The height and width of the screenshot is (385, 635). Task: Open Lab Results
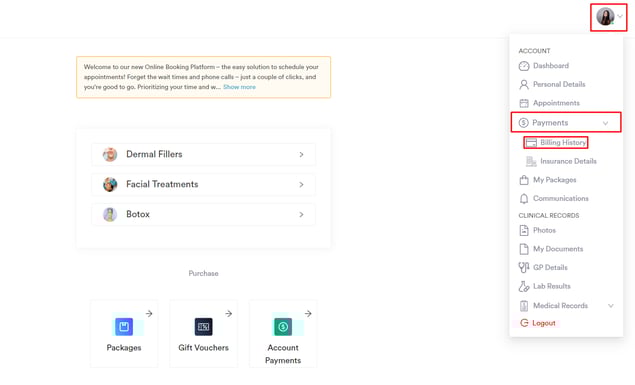tap(552, 286)
